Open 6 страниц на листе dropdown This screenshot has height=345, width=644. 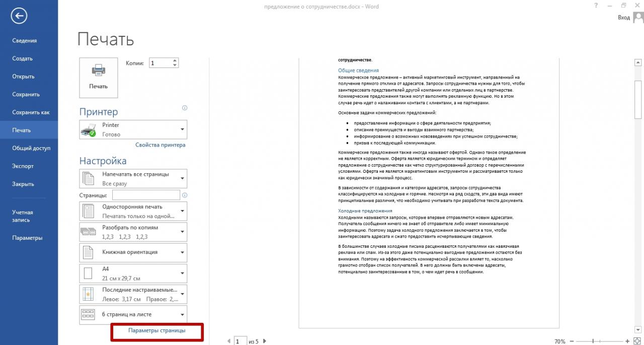pyautogui.click(x=133, y=315)
